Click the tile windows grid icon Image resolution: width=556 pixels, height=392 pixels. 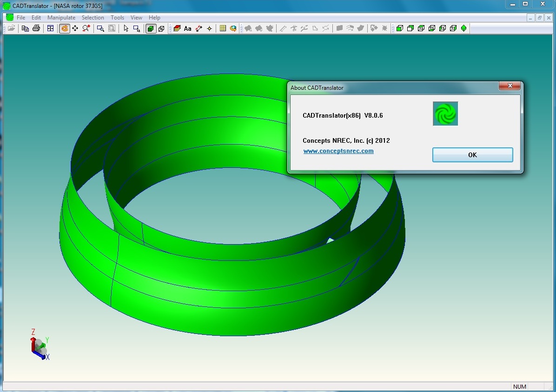click(x=50, y=28)
